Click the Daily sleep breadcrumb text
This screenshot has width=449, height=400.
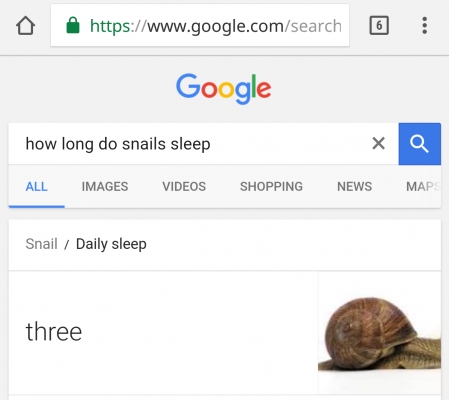point(111,244)
